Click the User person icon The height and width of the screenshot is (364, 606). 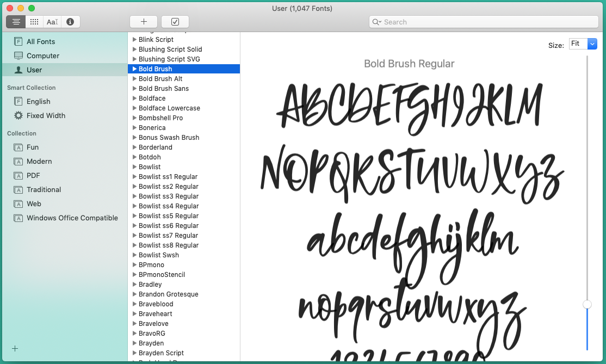[x=18, y=70]
